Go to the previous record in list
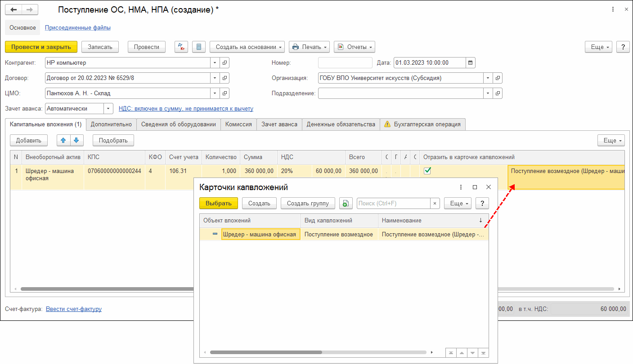The width and height of the screenshot is (633, 364). click(462, 353)
